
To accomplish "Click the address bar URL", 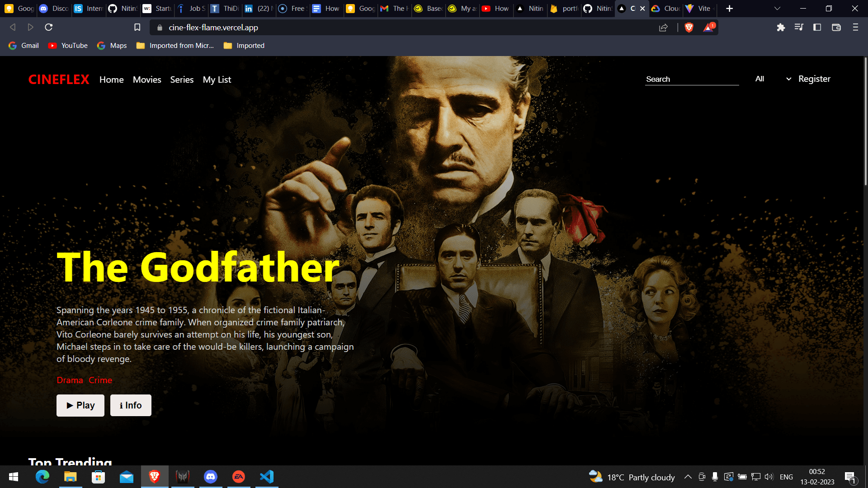I will pos(213,28).
